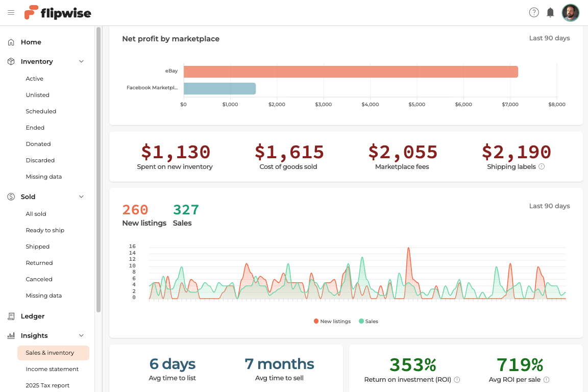
Task: Click the 260 New listings count
Action: 135,210
